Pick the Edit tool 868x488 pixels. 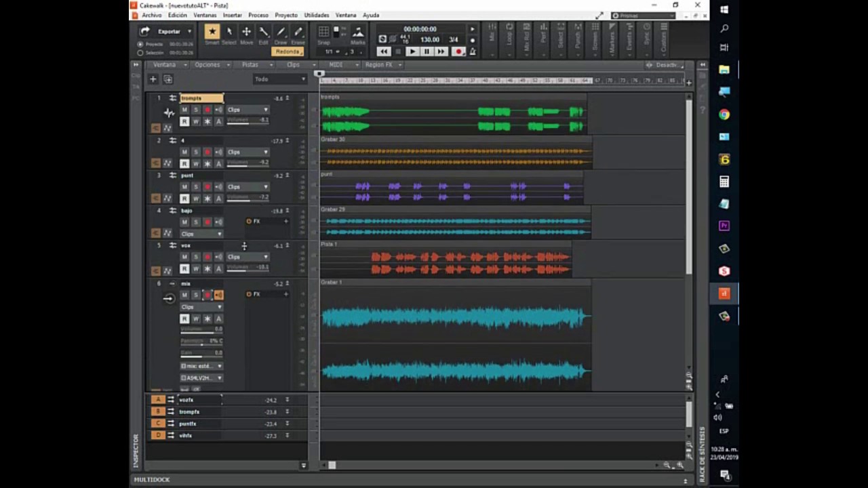(x=264, y=32)
